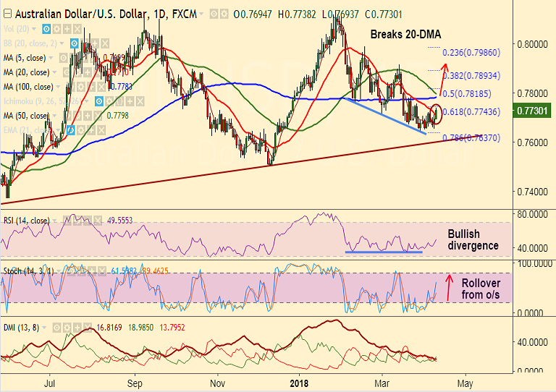This screenshot has width=556, height=392.
Task: Click plus icon on MA (50, close) row
Action: (88, 116)
